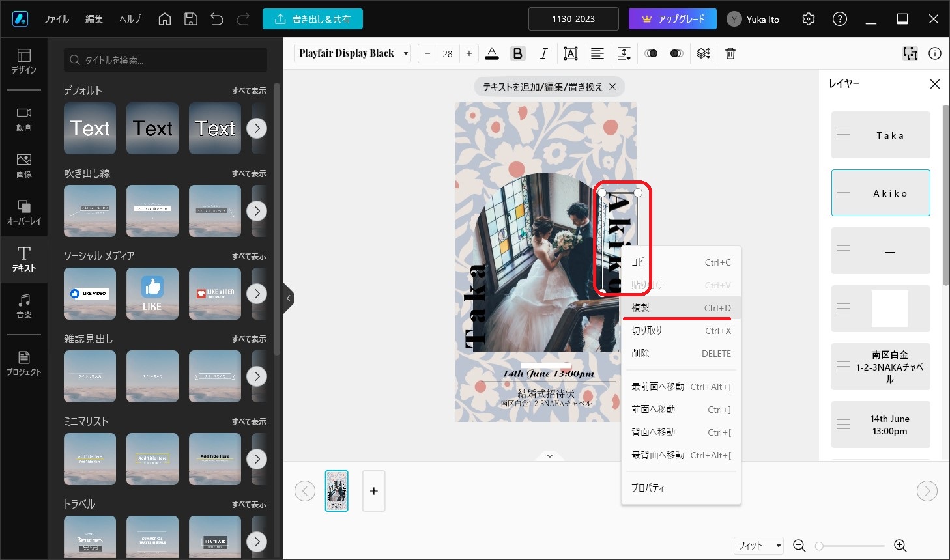Open the Image sidebar tab

click(x=24, y=166)
